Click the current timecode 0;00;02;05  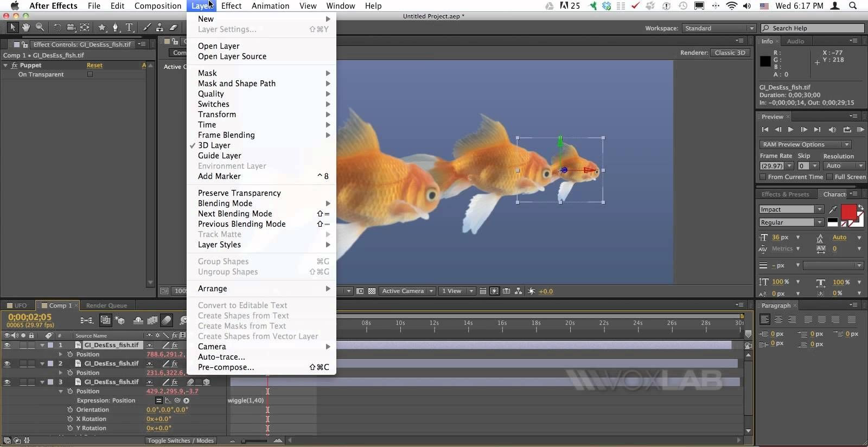[30, 317]
